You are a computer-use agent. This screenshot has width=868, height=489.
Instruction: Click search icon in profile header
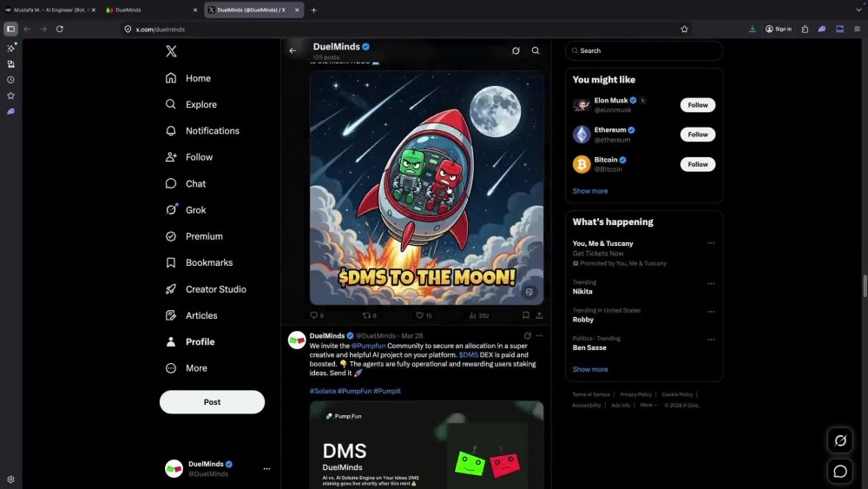536,50
